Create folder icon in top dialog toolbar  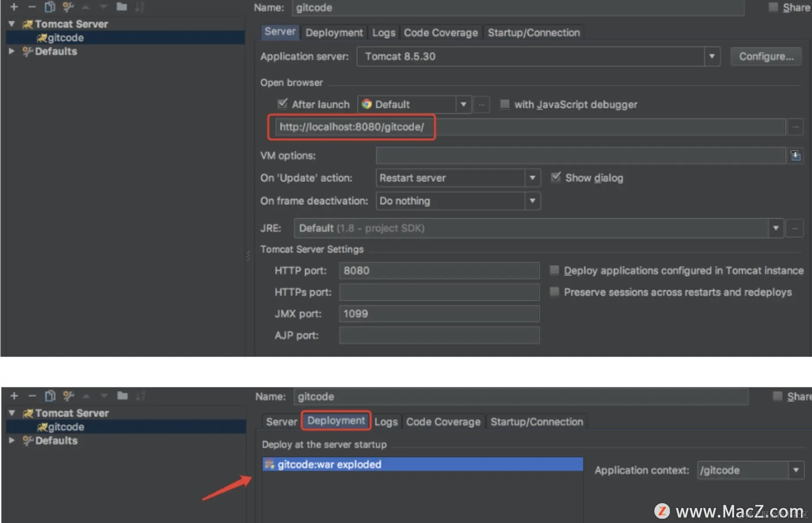click(x=122, y=7)
